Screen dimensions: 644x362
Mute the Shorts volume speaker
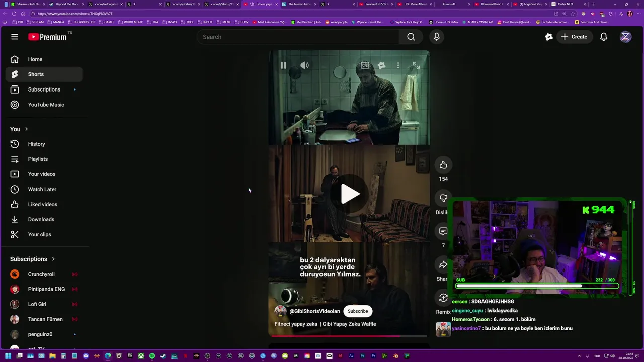click(305, 65)
